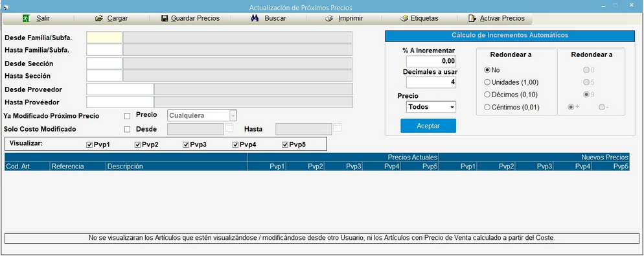Open the Desde date calendar icon

point(229,128)
